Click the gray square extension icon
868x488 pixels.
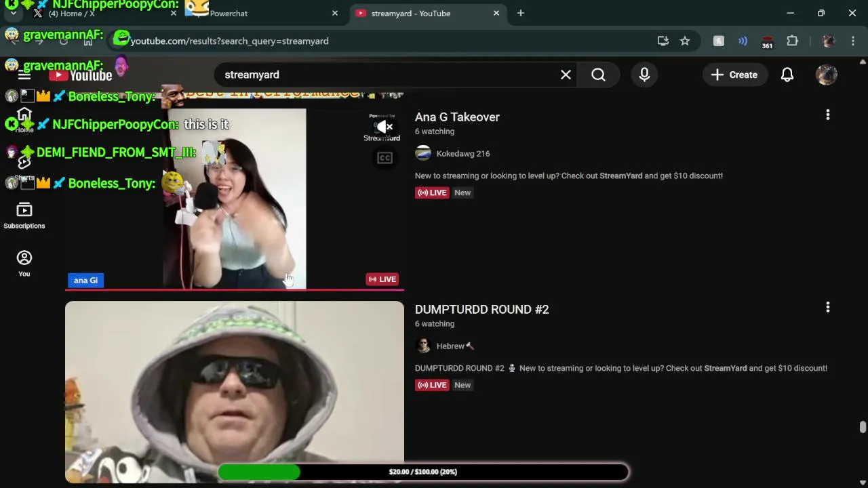point(719,41)
